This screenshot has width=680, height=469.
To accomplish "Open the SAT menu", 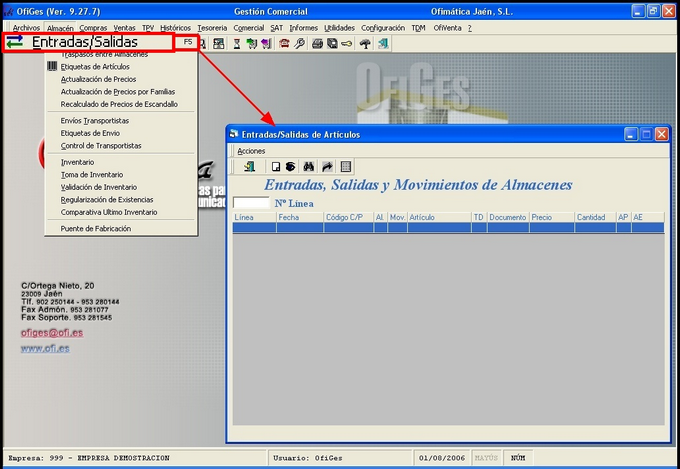I will pyautogui.click(x=276, y=28).
